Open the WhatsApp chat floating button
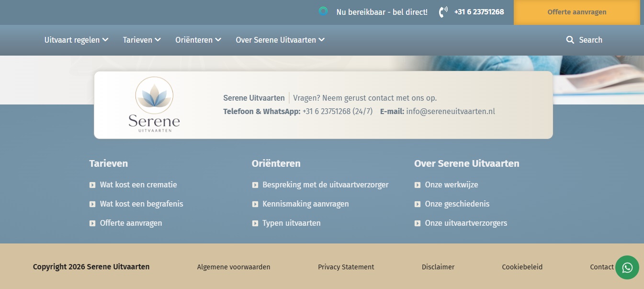The height and width of the screenshot is (289, 644). click(x=627, y=267)
